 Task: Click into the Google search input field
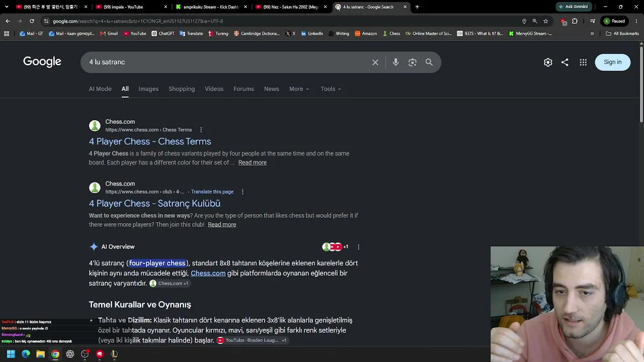[226, 62]
